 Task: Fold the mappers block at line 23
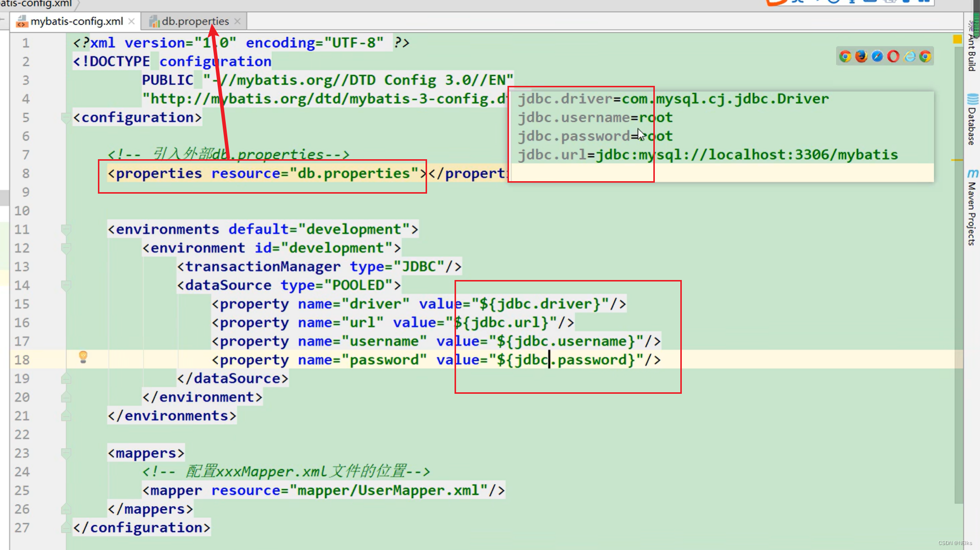point(65,453)
